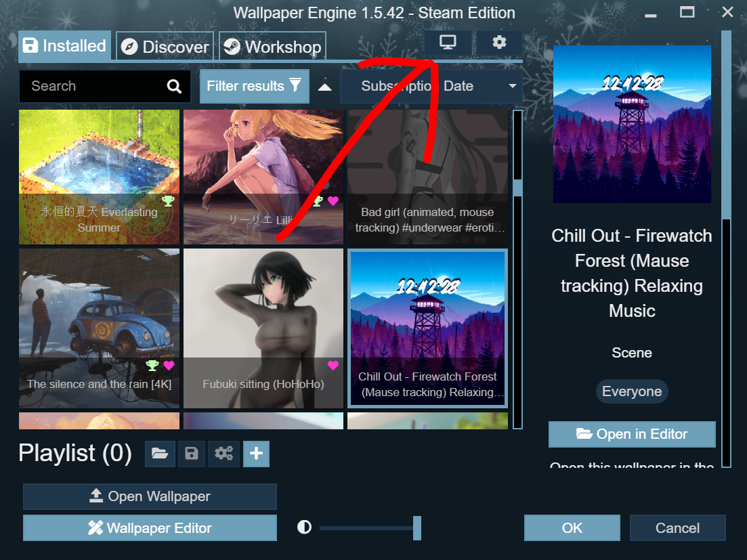Configure playlist settings gears icon
The width and height of the screenshot is (747, 560).
point(223,453)
